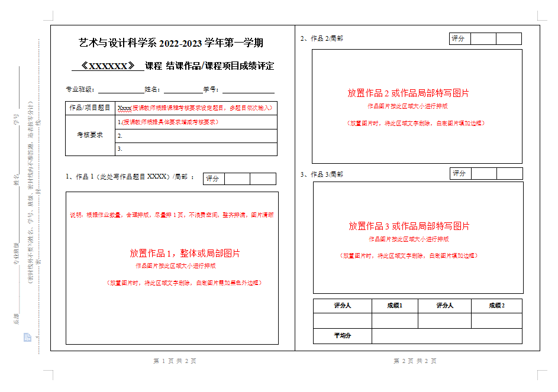The height and width of the screenshot is (392, 558).
Task: Click the empty cell under 成绩1
Action: click(x=395, y=320)
